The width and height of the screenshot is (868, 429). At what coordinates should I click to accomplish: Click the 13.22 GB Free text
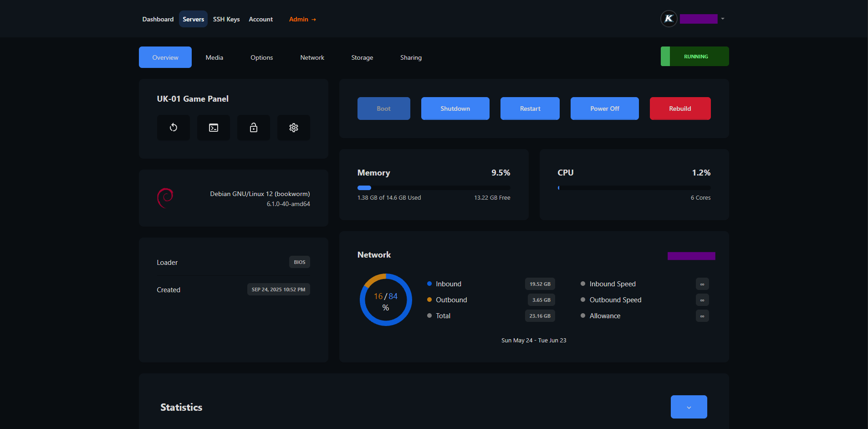click(492, 198)
